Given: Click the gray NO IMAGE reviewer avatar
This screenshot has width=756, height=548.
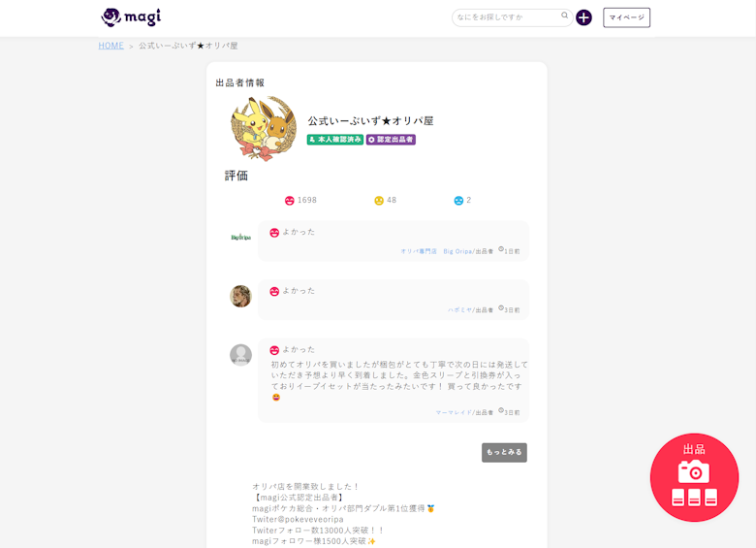Looking at the screenshot, I should point(240,355).
